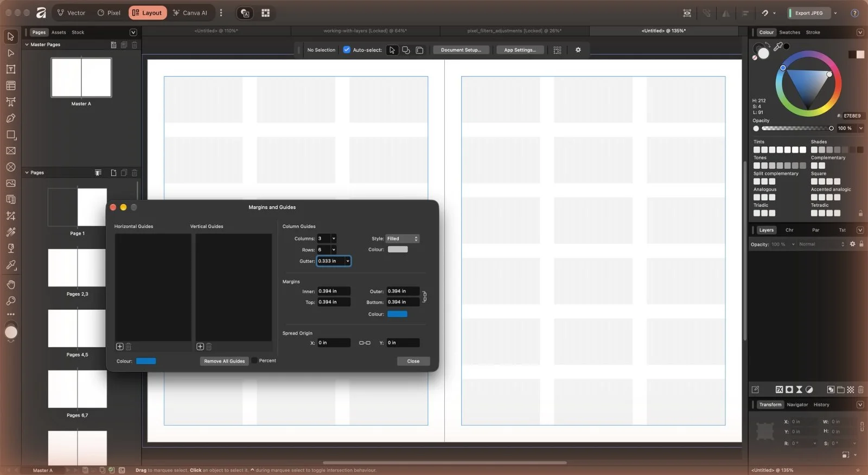Select the Node tool below Move tool
Screen dimensions: 868x475
[x=10, y=53]
